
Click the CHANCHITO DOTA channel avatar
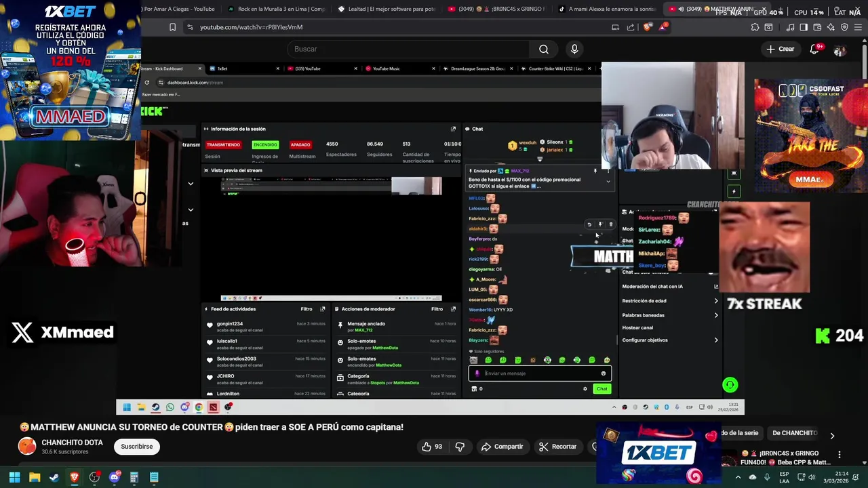(x=27, y=446)
